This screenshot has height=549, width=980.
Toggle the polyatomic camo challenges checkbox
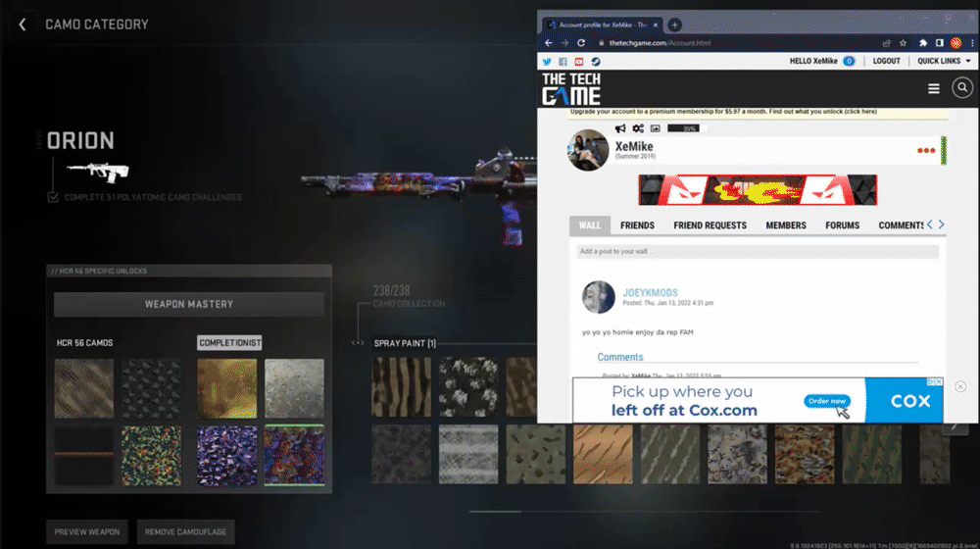coord(53,197)
